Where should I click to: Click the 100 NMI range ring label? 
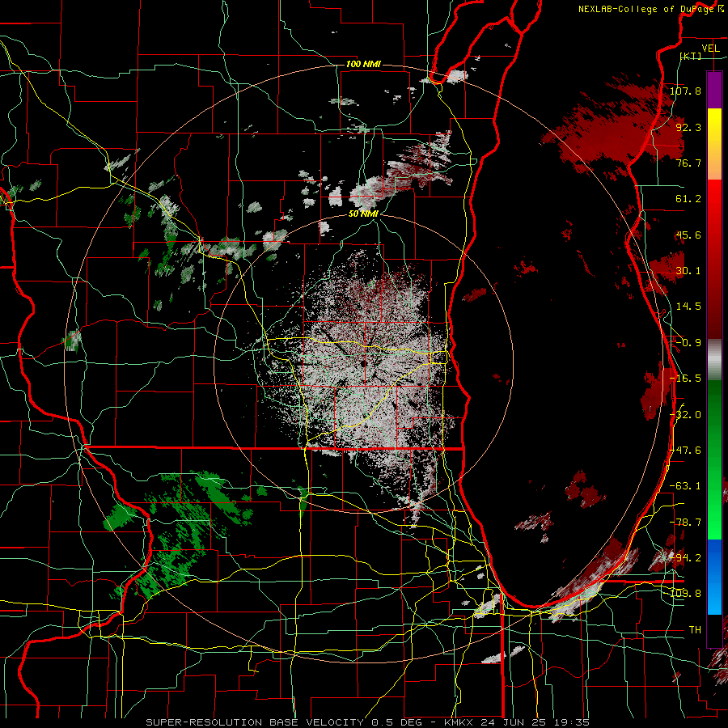[x=363, y=64]
